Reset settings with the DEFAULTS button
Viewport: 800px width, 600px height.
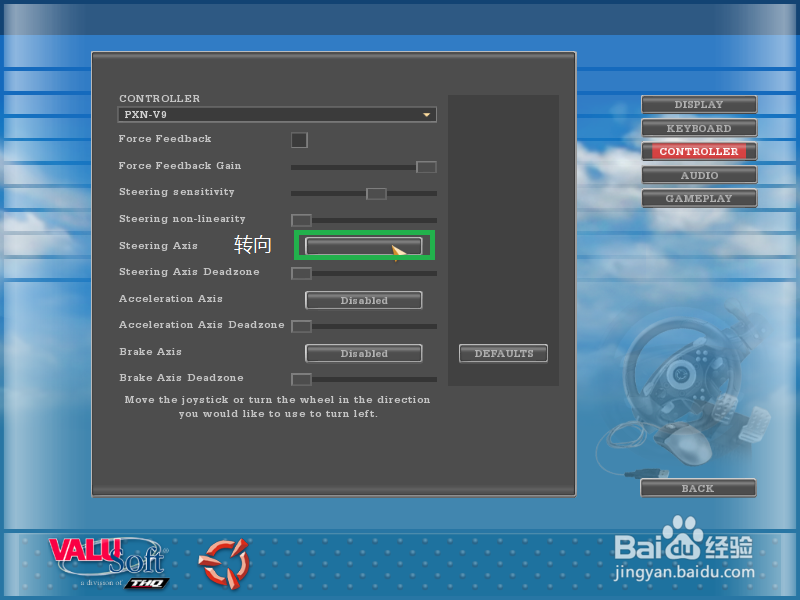click(504, 353)
